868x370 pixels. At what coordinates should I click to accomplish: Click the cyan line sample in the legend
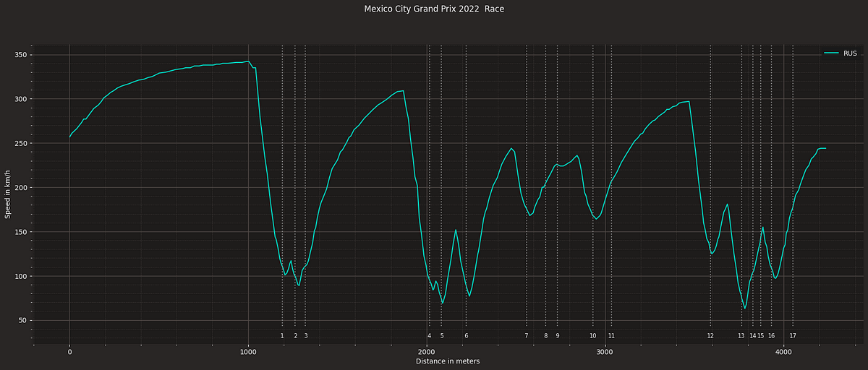(832, 53)
